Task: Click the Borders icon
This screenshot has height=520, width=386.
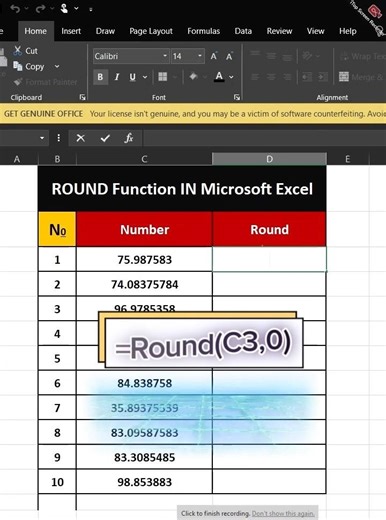Action: coord(163,77)
